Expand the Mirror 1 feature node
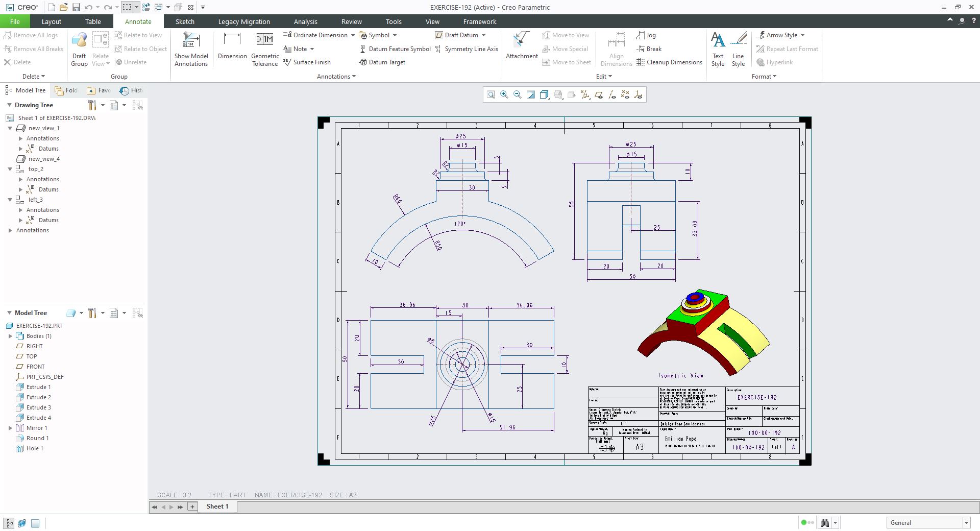This screenshot has height=531, width=980. tap(10, 428)
